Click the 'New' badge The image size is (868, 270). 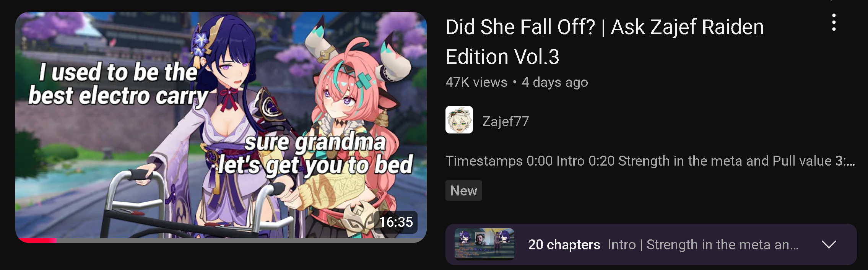click(x=464, y=190)
